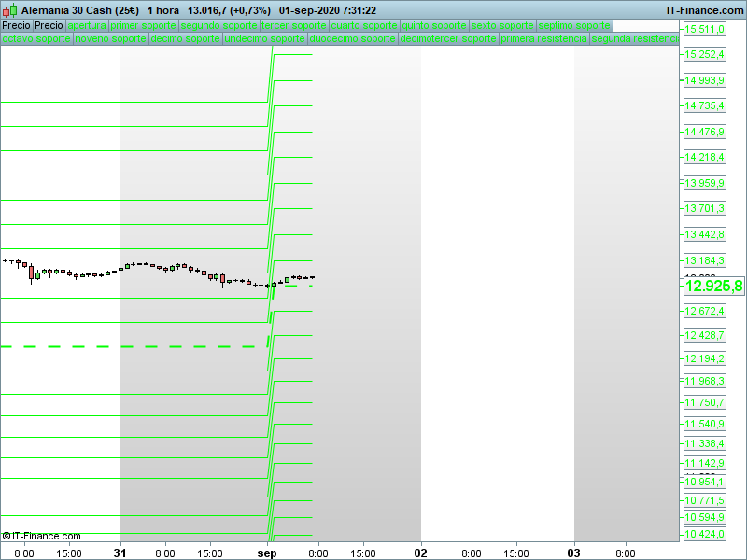
Task: Click the 13.959,9 price level label
Action: 705,183
